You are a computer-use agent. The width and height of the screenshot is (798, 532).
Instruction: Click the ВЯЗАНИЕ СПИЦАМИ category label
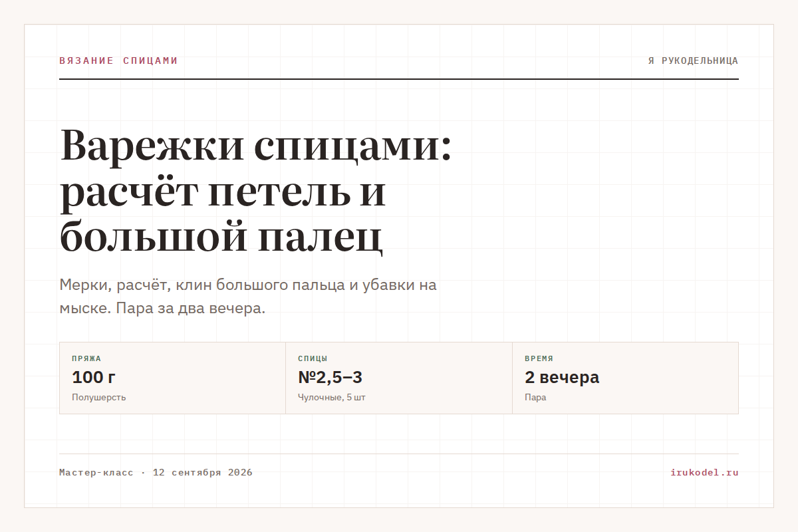tap(118, 61)
